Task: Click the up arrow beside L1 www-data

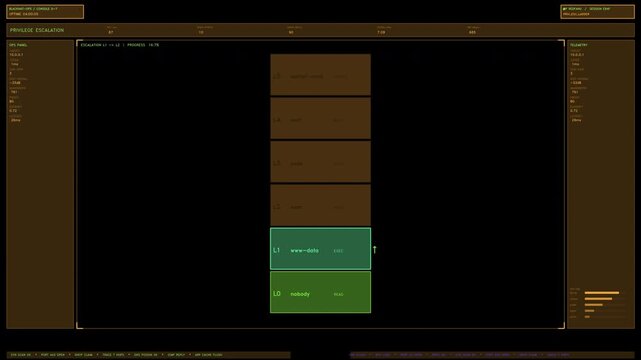Action: coord(374,249)
